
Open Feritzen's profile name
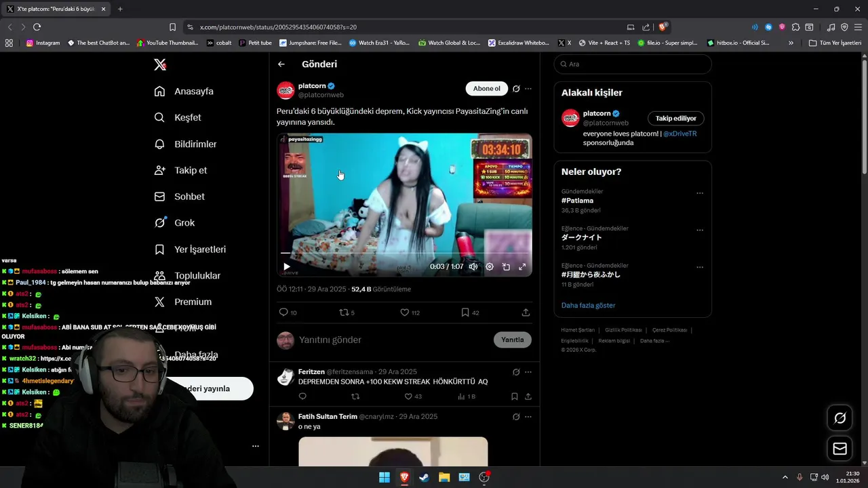coord(311,371)
